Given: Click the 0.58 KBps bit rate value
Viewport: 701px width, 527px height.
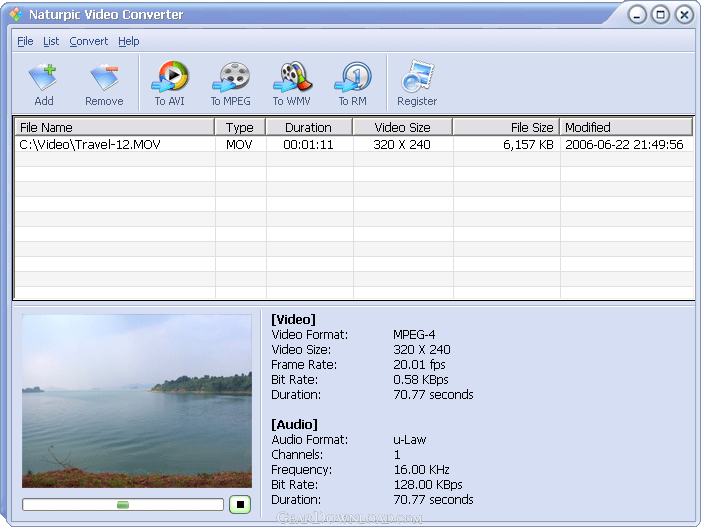Looking at the screenshot, I should 421,379.
